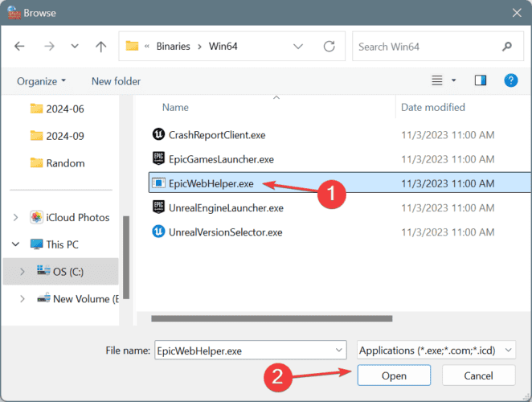Image resolution: width=532 pixels, height=402 pixels.
Task: Select the UnrealVersionSelector.exe file
Action: (225, 232)
